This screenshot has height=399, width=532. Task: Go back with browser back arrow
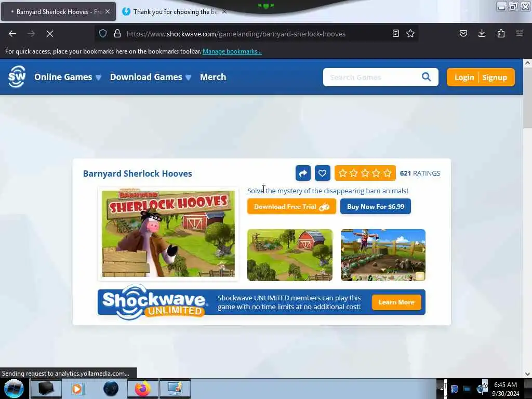12,34
